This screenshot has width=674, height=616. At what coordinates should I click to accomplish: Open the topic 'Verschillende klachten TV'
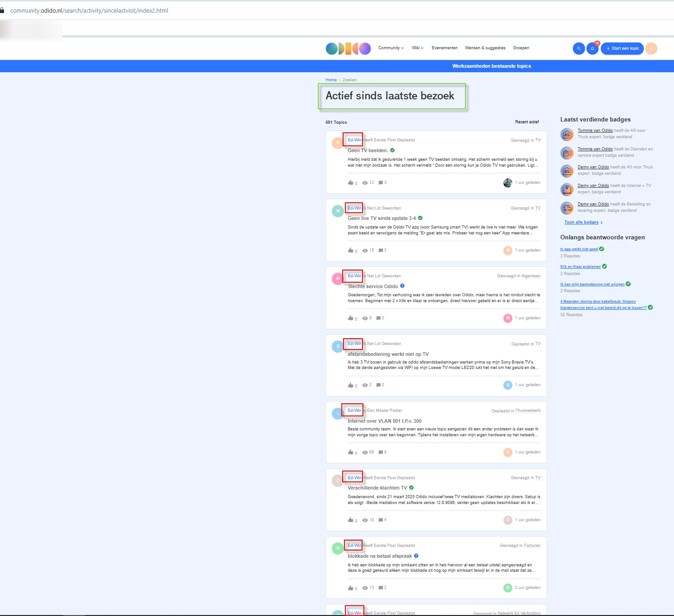point(377,488)
